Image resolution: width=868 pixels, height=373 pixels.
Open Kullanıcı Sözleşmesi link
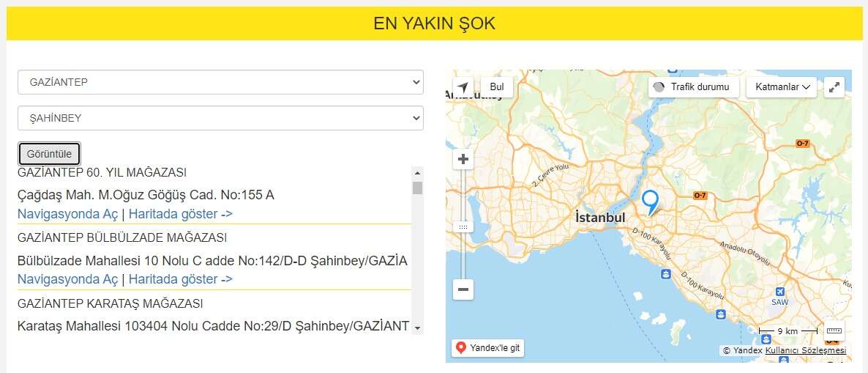(x=806, y=351)
